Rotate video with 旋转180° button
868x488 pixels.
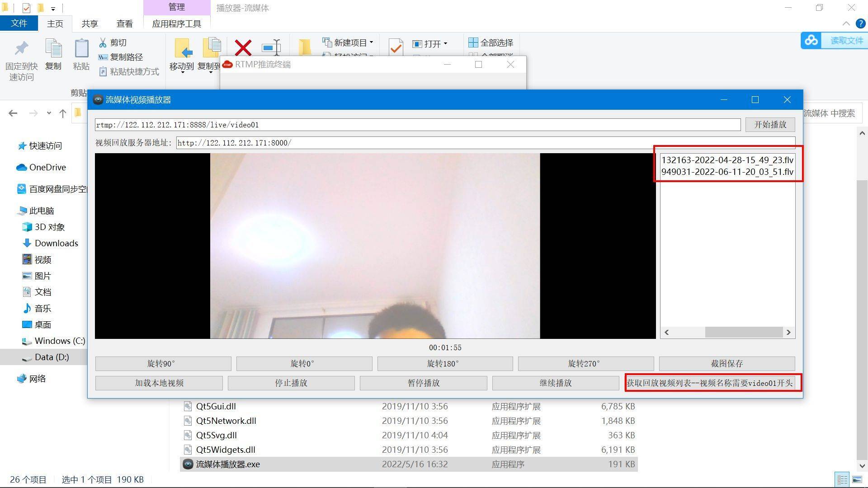pos(445,364)
